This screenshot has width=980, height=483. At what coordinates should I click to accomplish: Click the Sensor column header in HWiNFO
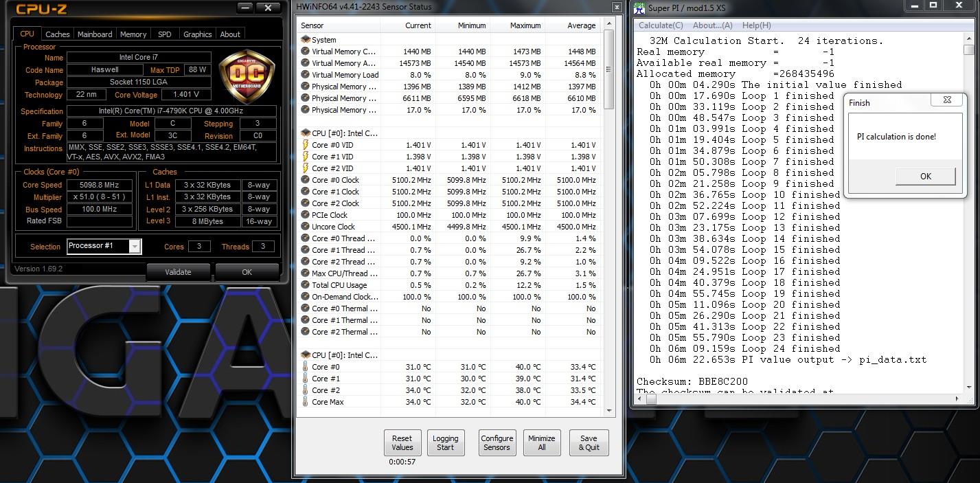point(339,25)
